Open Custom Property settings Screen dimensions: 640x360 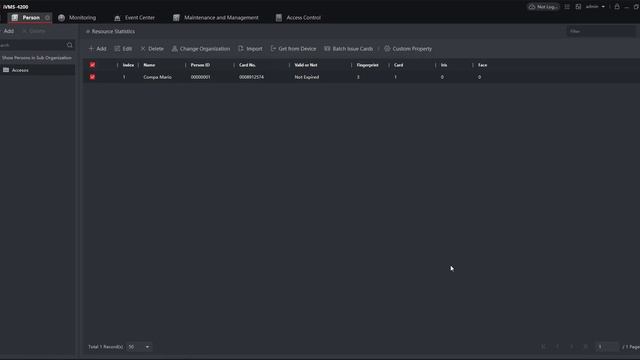click(408, 49)
